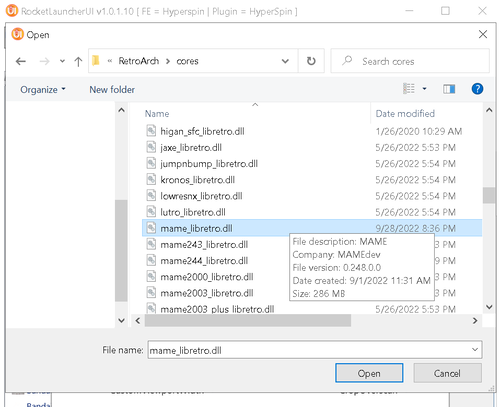This screenshot has height=407, width=500.
Task: Cancel the Open dialog
Action: (x=447, y=373)
